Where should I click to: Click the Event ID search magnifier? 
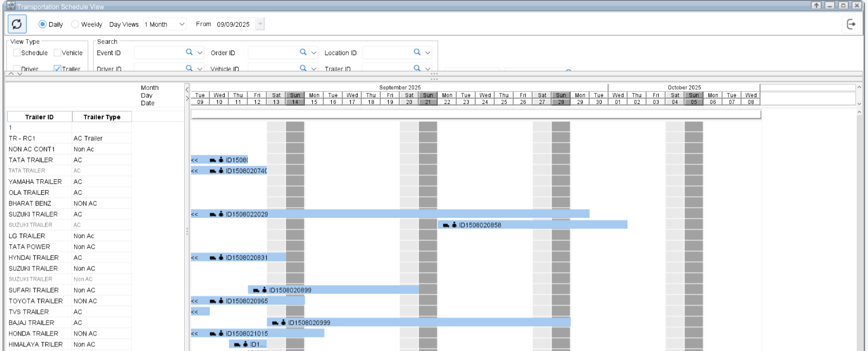point(189,52)
